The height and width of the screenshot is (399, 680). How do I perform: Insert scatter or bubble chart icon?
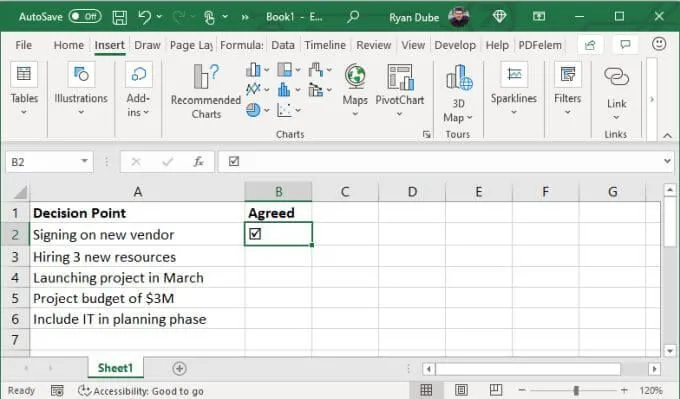click(x=284, y=110)
